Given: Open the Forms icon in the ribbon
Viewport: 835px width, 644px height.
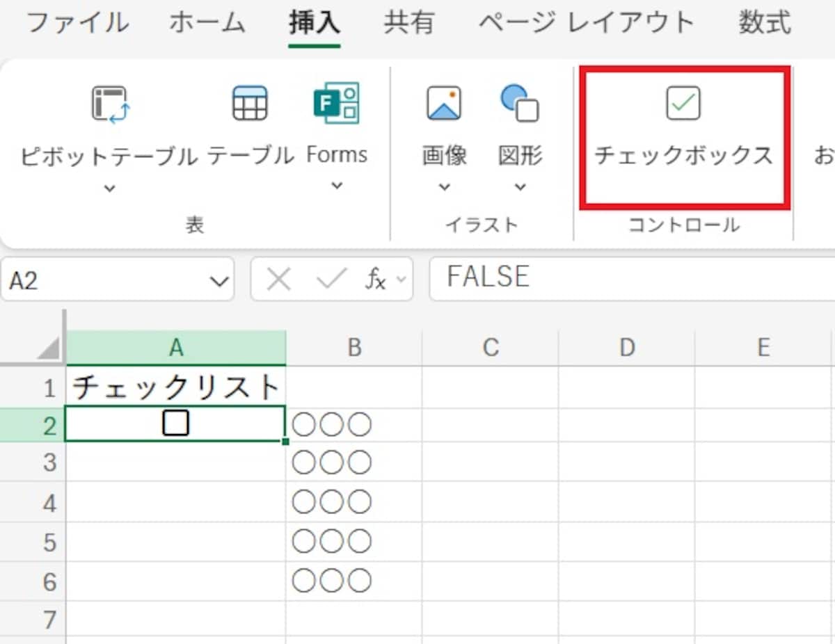Looking at the screenshot, I should click(337, 103).
